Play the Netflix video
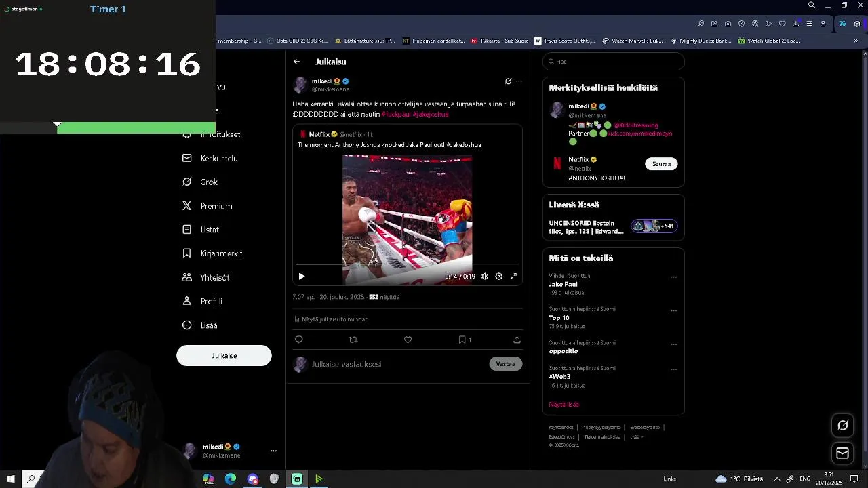Image resolution: width=868 pixels, height=488 pixels. (302, 277)
